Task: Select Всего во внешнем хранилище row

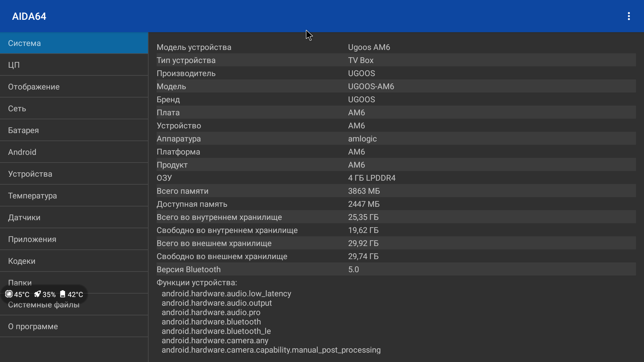Action: pos(396,243)
